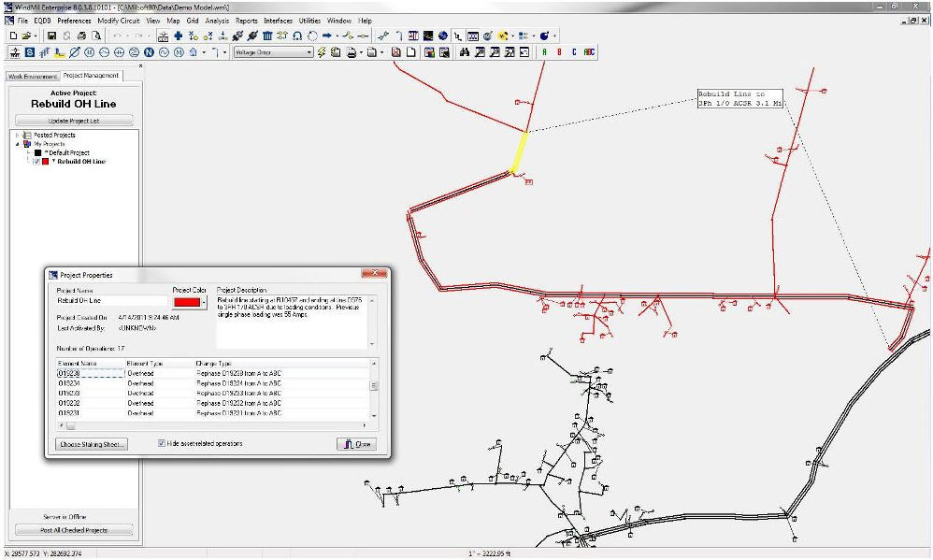Image resolution: width=933 pixels, height=560 pixels.
Task: Click the Project Description text box
Action: [x=293, y=322]
